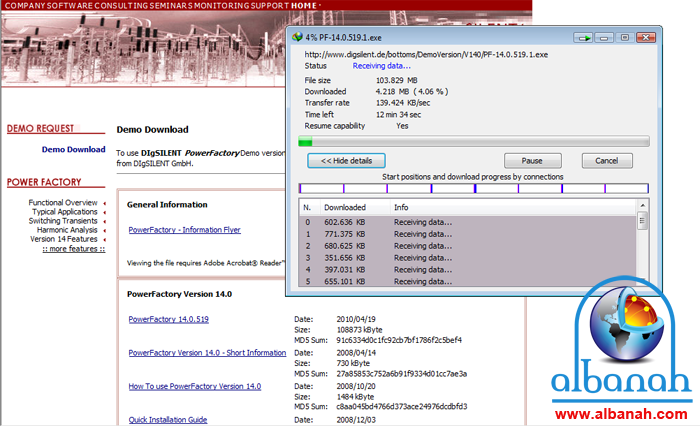Close the download dialog with red X

tap(645, 37)
